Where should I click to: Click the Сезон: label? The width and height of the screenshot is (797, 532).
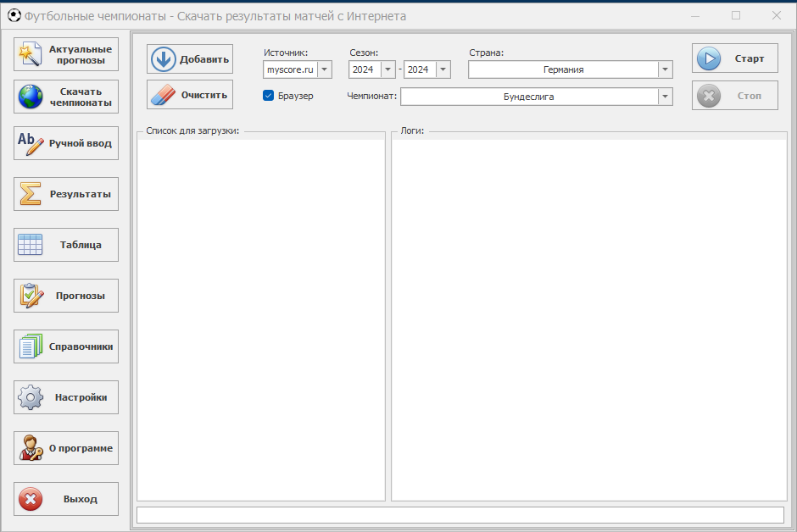tap(364, 53)
